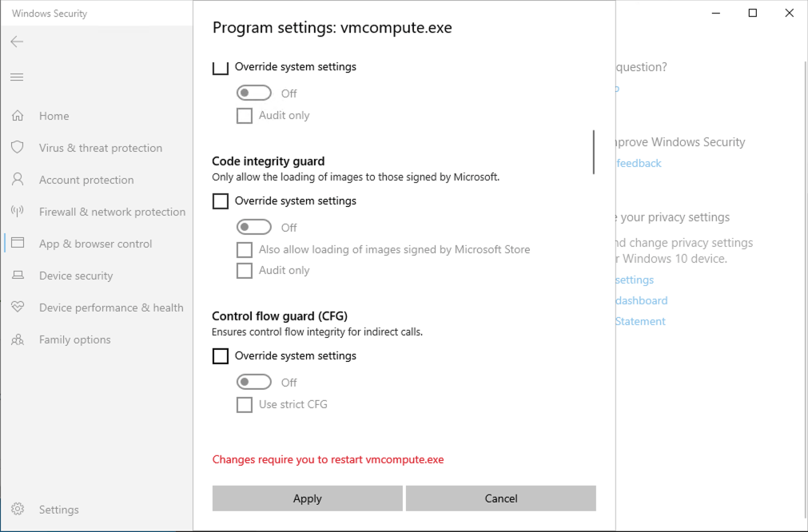The image size is (808, 532).
Task: Toggle the Code integrity guard switch
Action: pyautogui.click(x=254, y=227)
